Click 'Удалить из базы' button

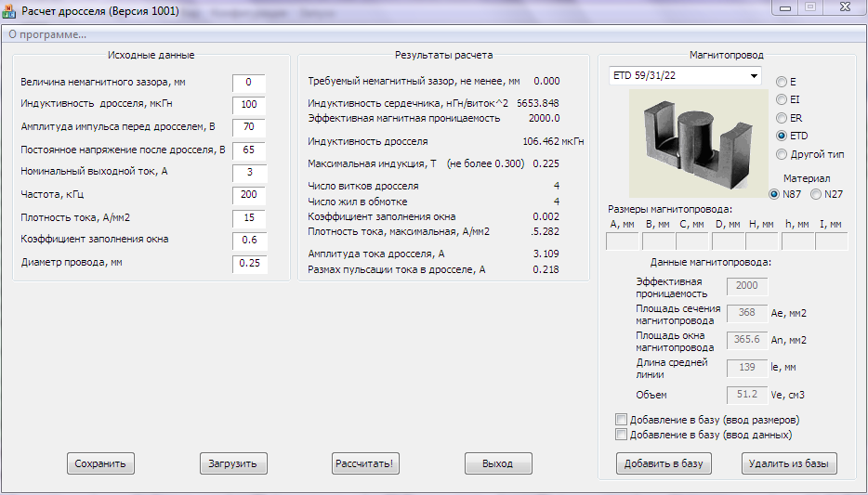coord(789,463)
